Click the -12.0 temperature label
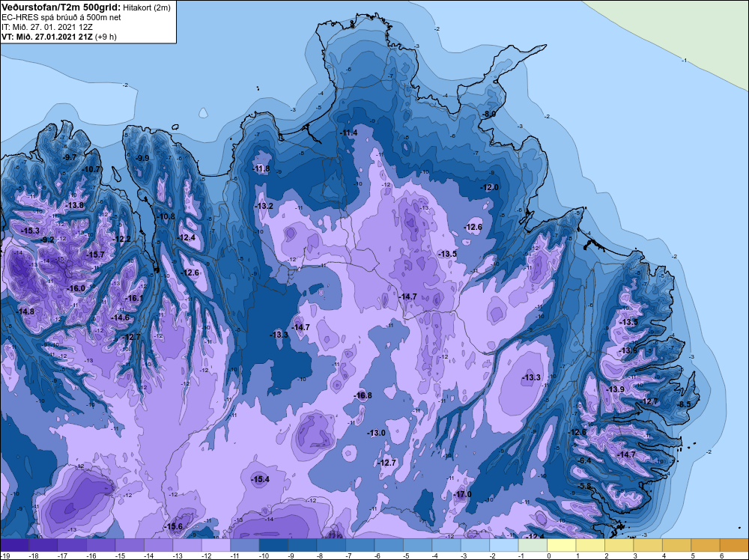The image size is (749, 560). (489, 187)
